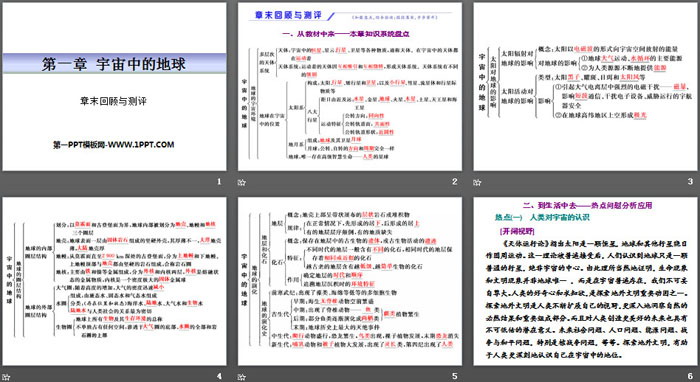The width and height of the screenshot is (700, 382).
Task: Click slide number 5 label
Action: (454, 376)
